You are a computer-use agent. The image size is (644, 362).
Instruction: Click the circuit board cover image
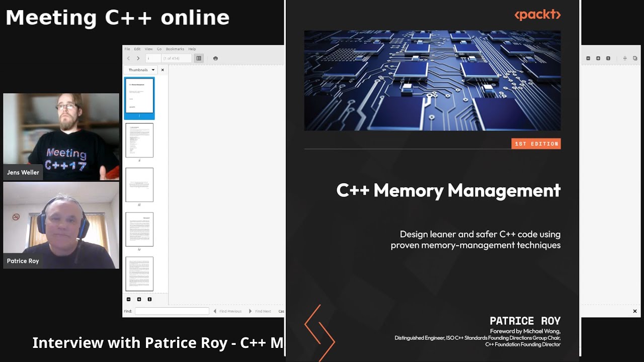coord(432,80)
